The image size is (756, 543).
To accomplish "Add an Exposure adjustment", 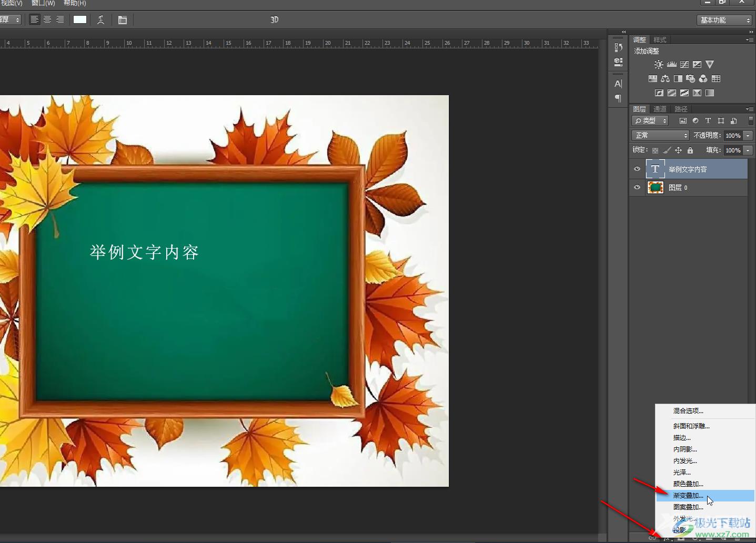I will coord(697,64).
